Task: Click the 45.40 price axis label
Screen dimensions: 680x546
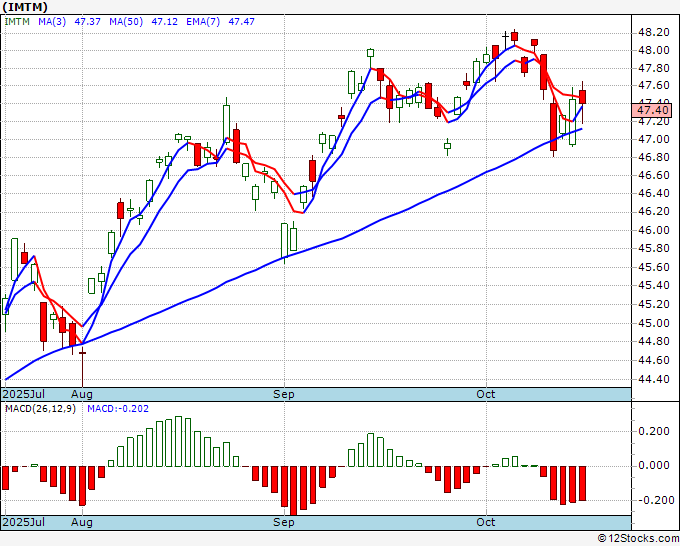Action: (654, 285)
